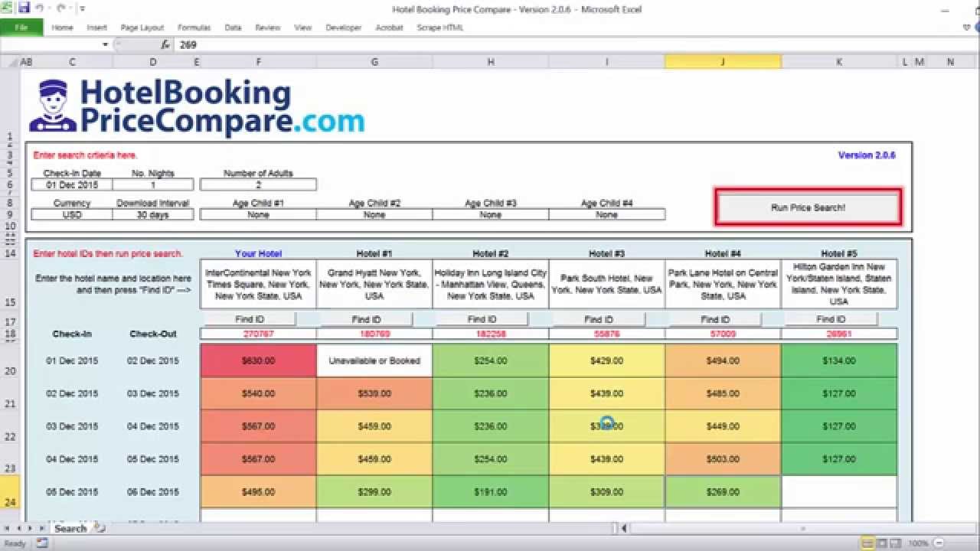
Task: Select the Holiday Inn Long Island City cell
Action: click(x=491, y=284)
